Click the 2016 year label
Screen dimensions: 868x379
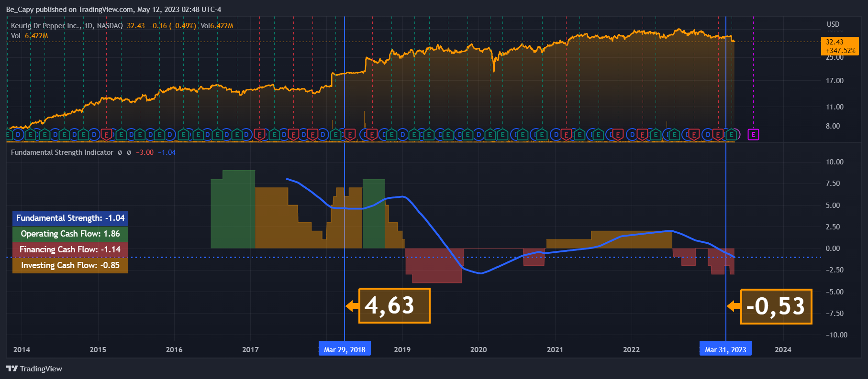[x=174, y=350]
